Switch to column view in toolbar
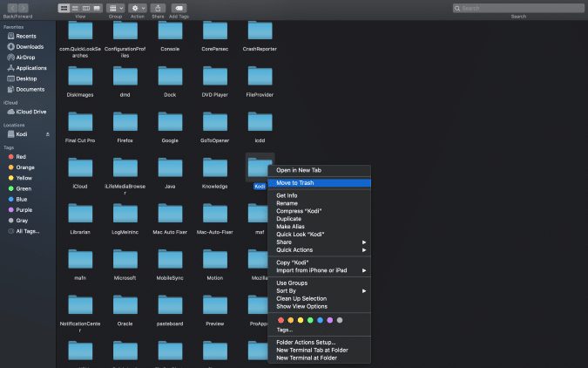The width and height of the screenshot is (588, 368). (x=86, y=8)
